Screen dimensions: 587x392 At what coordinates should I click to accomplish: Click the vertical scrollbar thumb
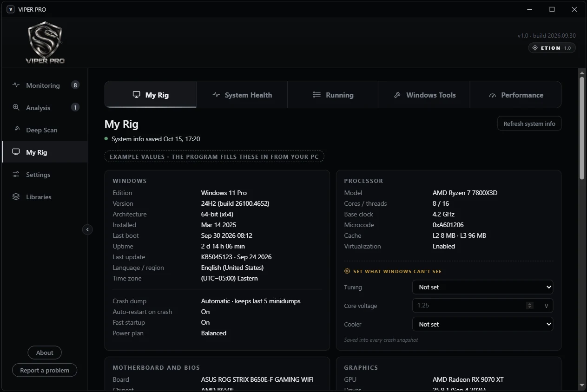click(x=581, y=128)
